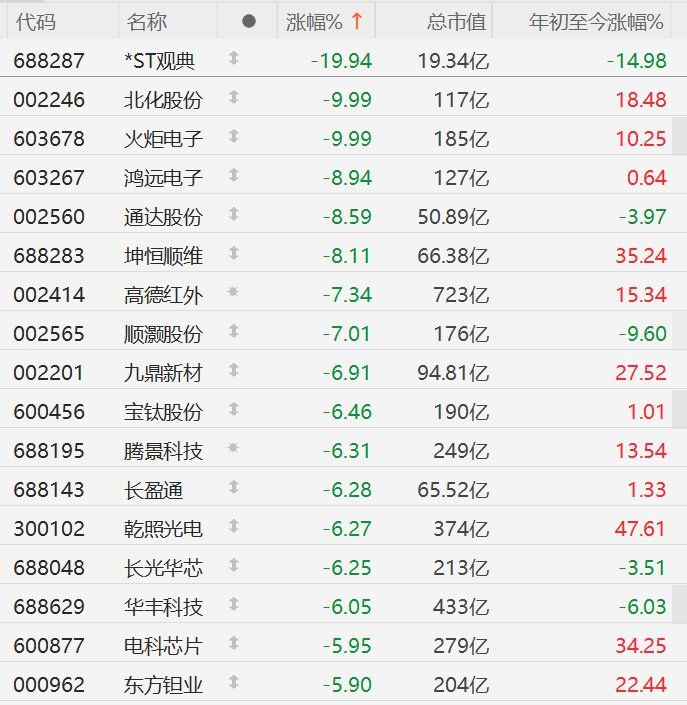This screenshot has height=705, width=687.
Task: Click the pin icon in 宝钛股份 row
Action: pyautogui.click(x=233, y=409)
